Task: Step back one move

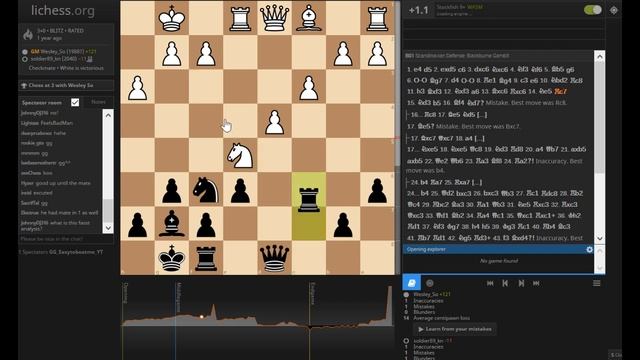Action: tap(505, 283)
